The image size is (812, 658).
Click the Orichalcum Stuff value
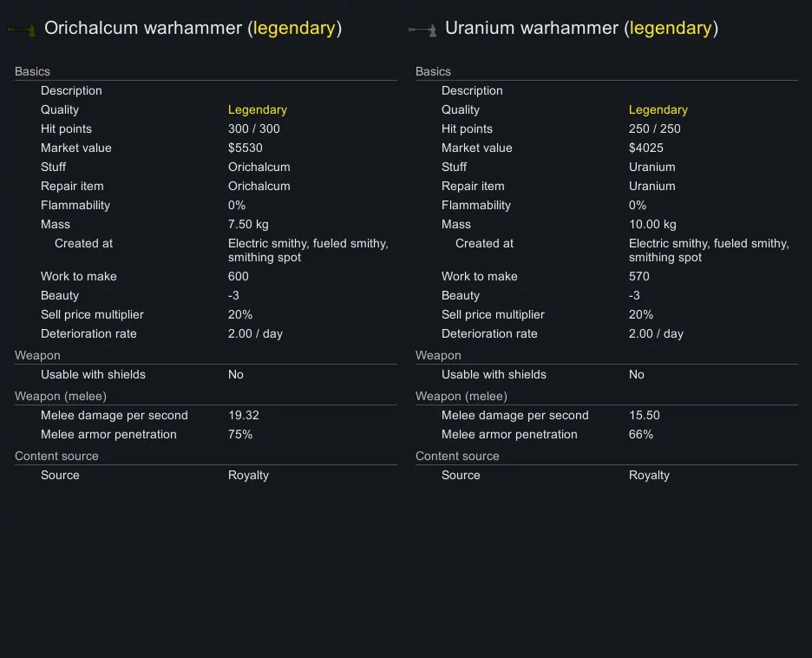[x=259, y=167]
